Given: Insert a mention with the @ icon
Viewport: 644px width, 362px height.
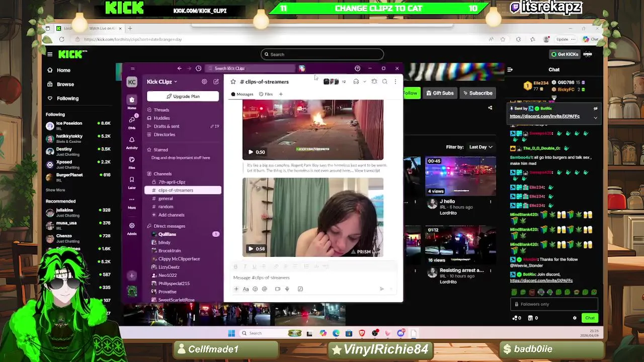Looking at the screenshot, I should 264,289.
